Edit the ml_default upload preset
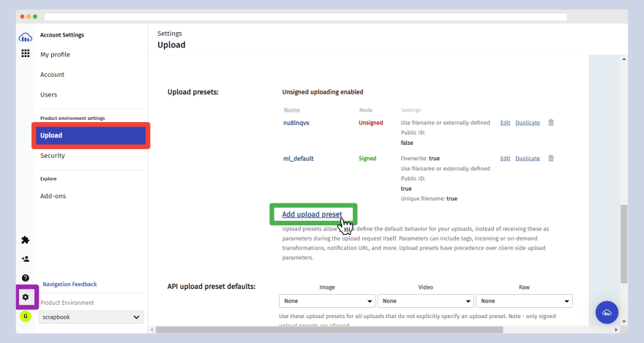 point(505,159)
